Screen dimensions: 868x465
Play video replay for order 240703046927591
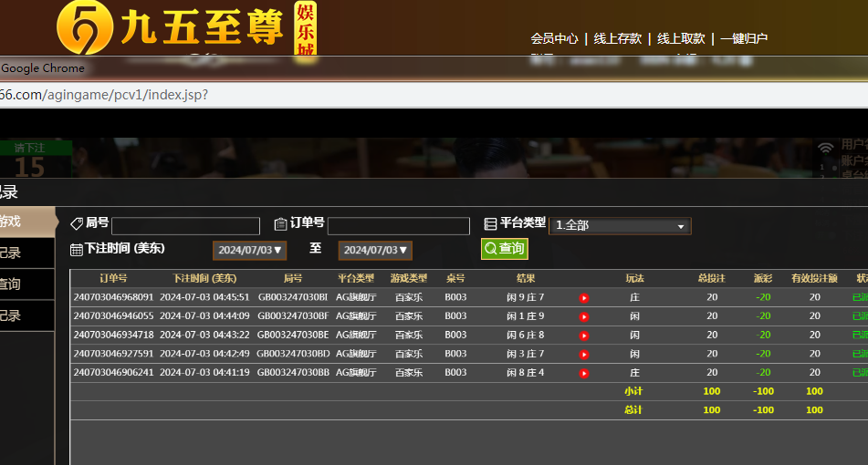pos(584,354)
